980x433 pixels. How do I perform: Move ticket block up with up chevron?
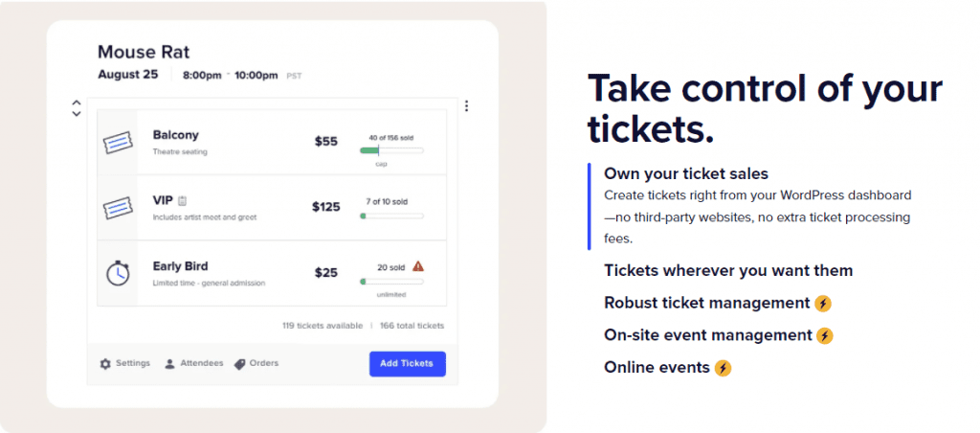(77, 103)
